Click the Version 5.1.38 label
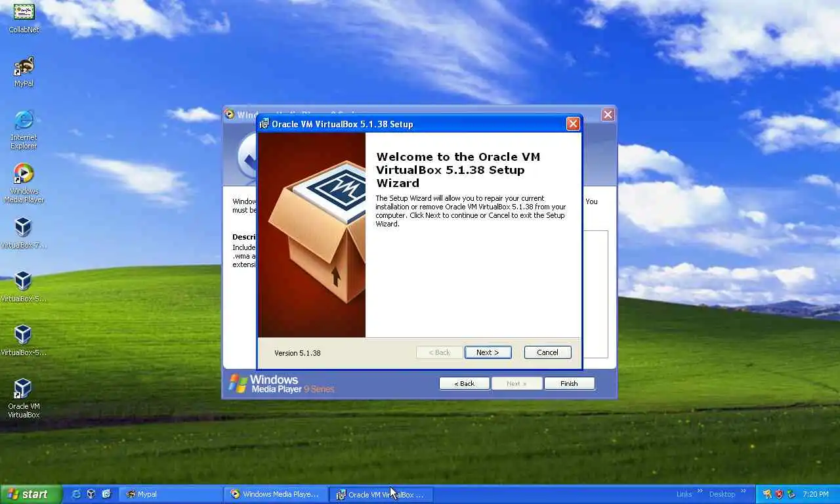840x504 pixels. (297, 353)
